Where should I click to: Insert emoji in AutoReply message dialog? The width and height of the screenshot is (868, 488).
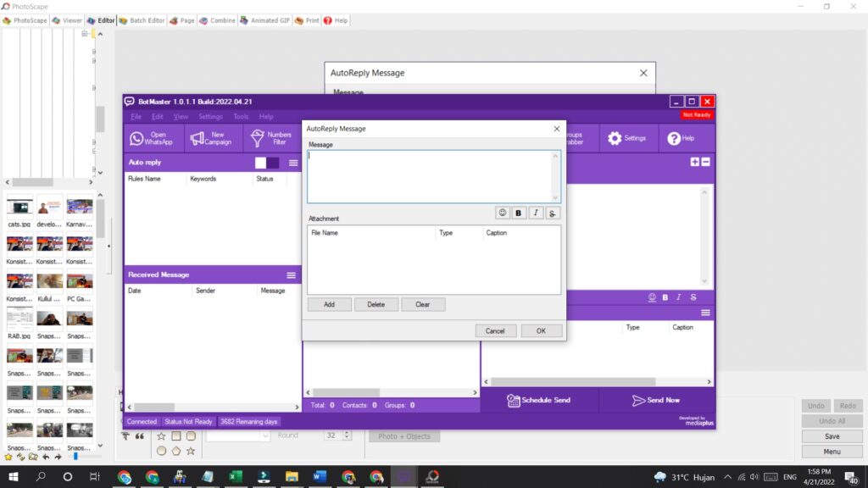(503, 213)
